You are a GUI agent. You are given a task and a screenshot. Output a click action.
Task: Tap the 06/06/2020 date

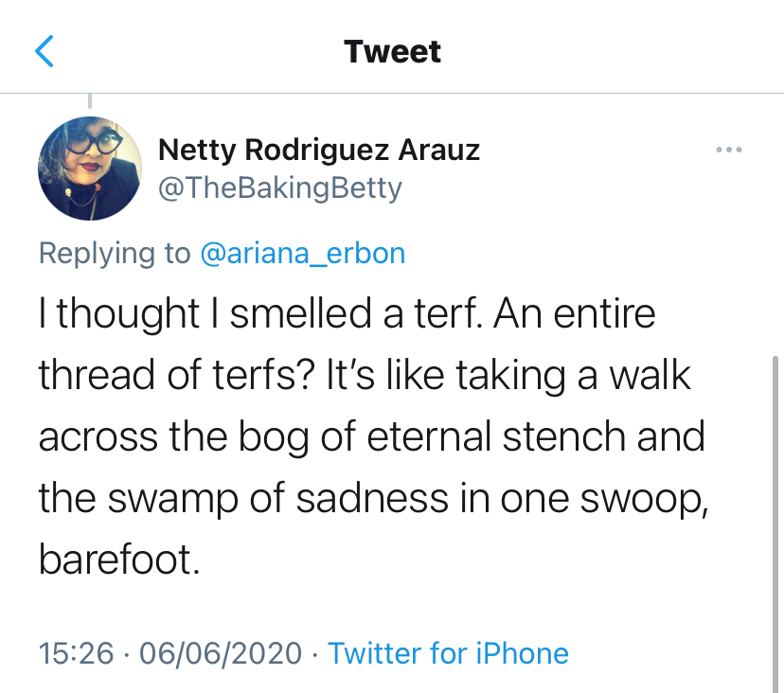tap(221, 653)
